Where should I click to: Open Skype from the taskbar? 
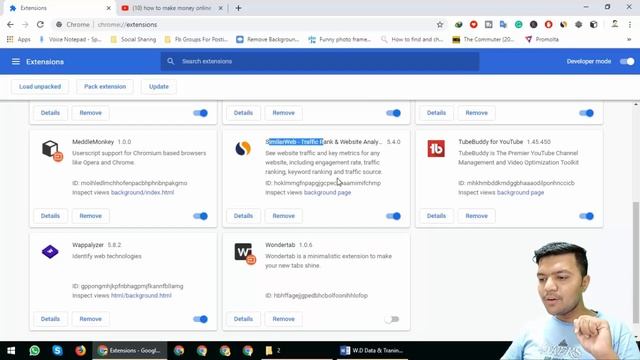pos(58,350)
